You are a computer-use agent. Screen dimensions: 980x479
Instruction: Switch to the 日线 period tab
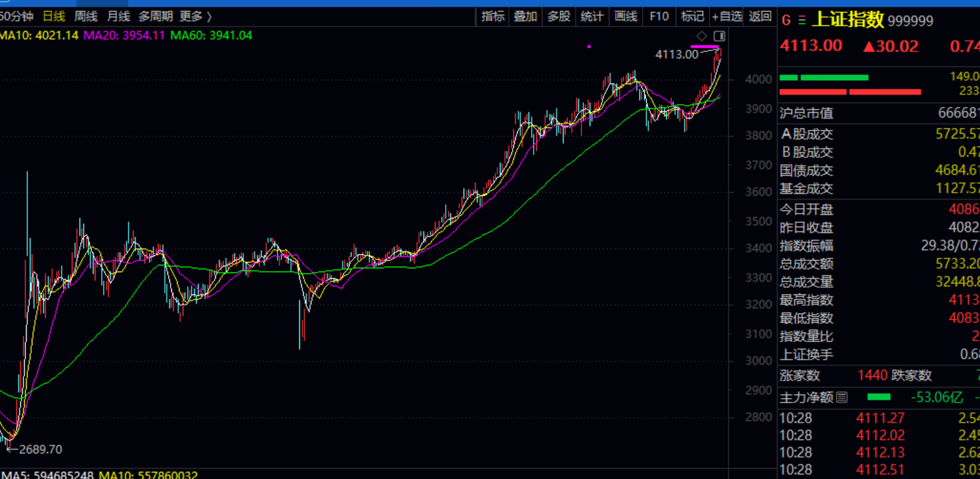(53, 17)
